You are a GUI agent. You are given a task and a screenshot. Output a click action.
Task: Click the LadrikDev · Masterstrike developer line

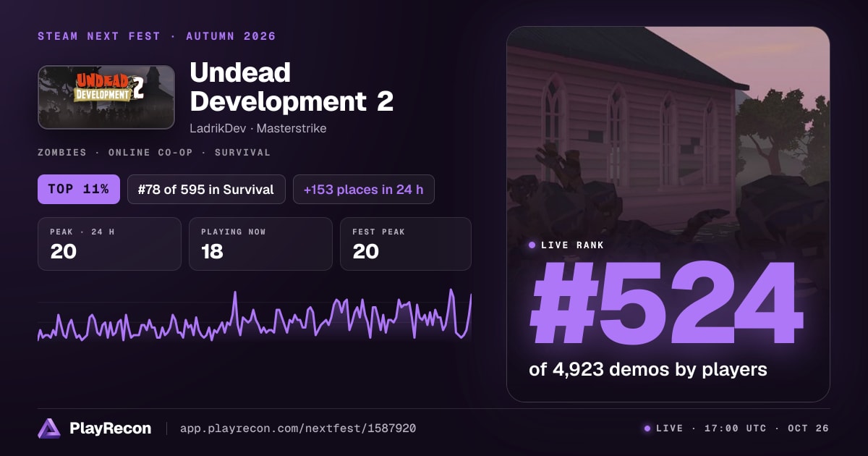[258, 128]
